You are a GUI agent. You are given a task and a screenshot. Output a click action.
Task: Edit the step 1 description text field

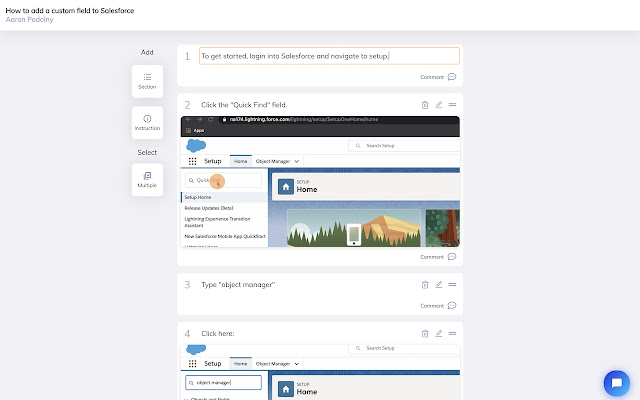pos(329,56)
